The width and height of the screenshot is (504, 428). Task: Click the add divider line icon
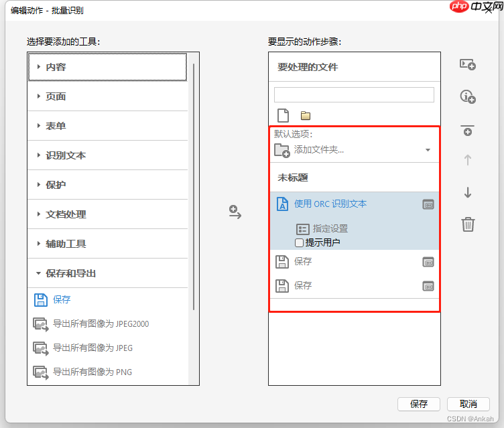click(x=468, y=130)
